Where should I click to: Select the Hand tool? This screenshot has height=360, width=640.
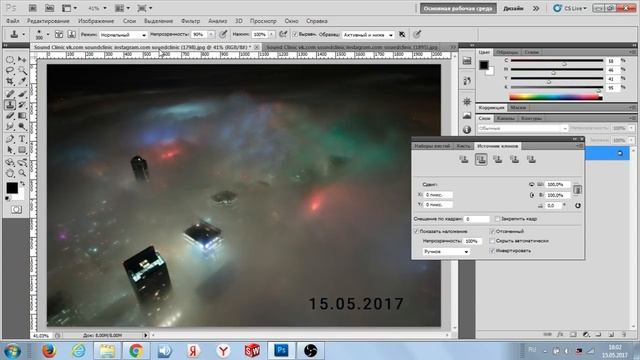(10, 173)
